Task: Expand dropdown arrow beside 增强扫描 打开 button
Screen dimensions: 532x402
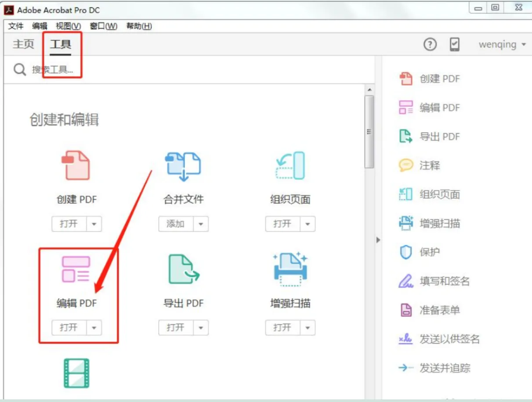Action: pyautogui.click(x=308, y=327)
